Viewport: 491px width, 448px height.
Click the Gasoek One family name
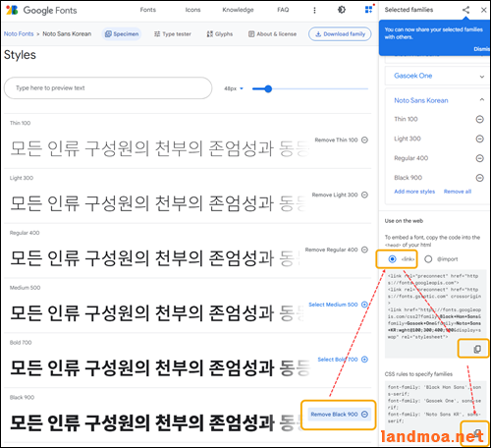[412, 76]
